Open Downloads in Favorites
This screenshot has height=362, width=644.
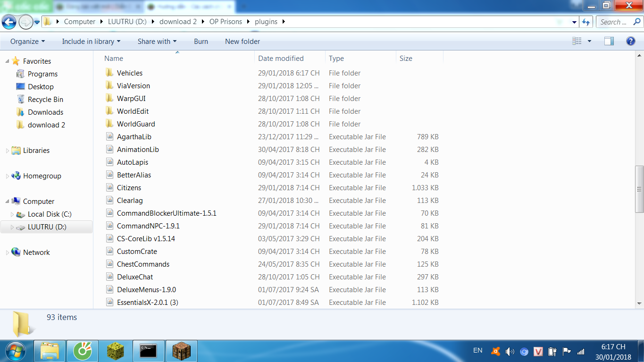pyautogui.click(x=45, y=112)
